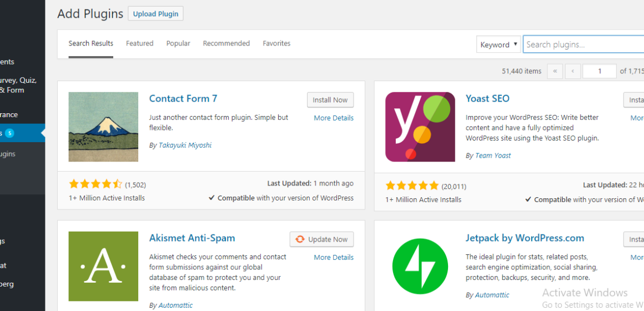
Task: Open the Favorites plugins tab
Action: point(276,43)
